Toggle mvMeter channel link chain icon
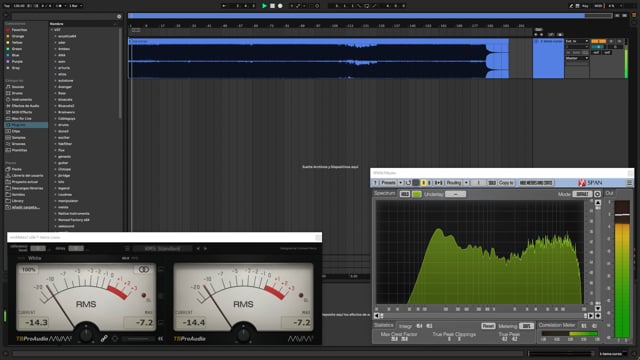The height and width of the screenshot is (360, 640). tap(104, 338)
